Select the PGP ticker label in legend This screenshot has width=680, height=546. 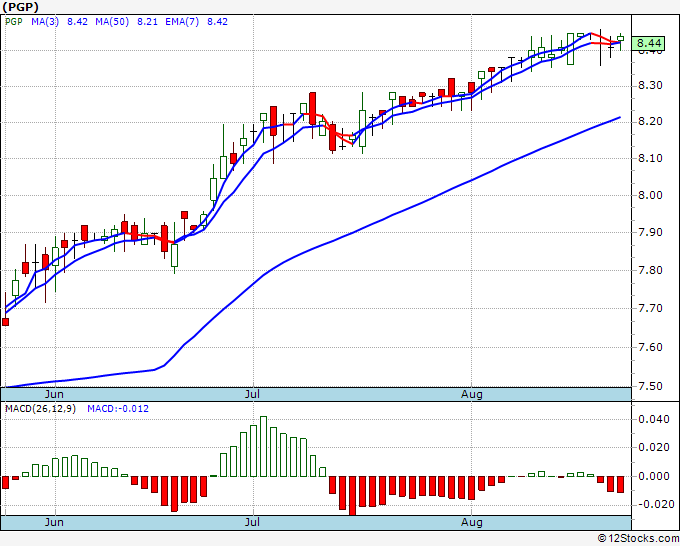coord(14,22)
